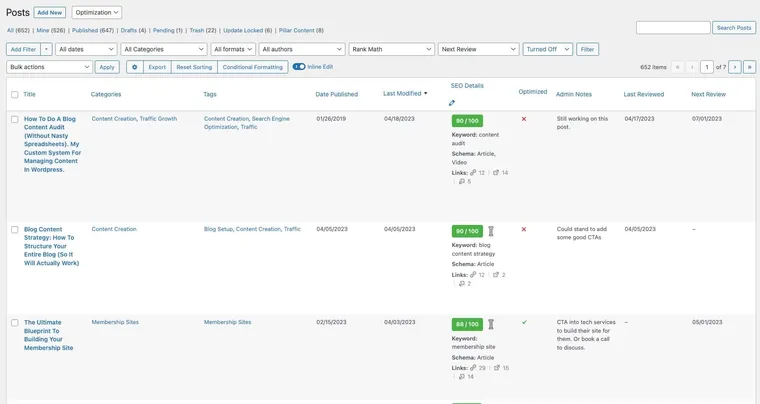Click Traffic Growth category link
The image size is (760, 404).
point(158,119)
